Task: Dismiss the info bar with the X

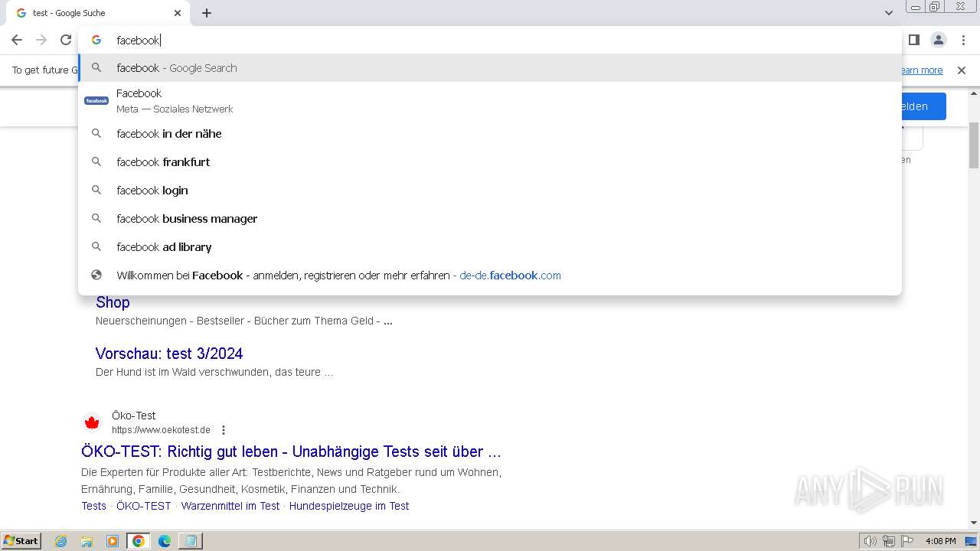Action: click(962, 70)
